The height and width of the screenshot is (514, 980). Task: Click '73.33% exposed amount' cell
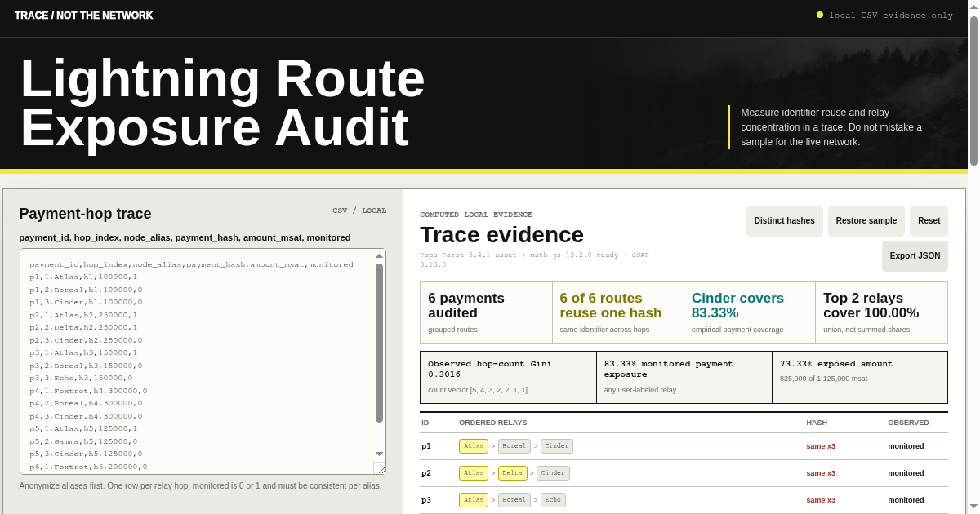point(860,377)
